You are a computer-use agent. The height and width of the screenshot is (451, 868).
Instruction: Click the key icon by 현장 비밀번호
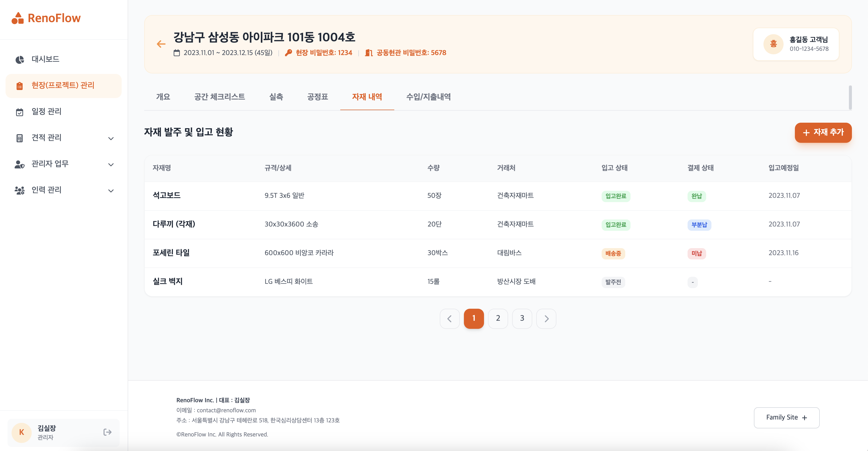click(x=288, y=53)
